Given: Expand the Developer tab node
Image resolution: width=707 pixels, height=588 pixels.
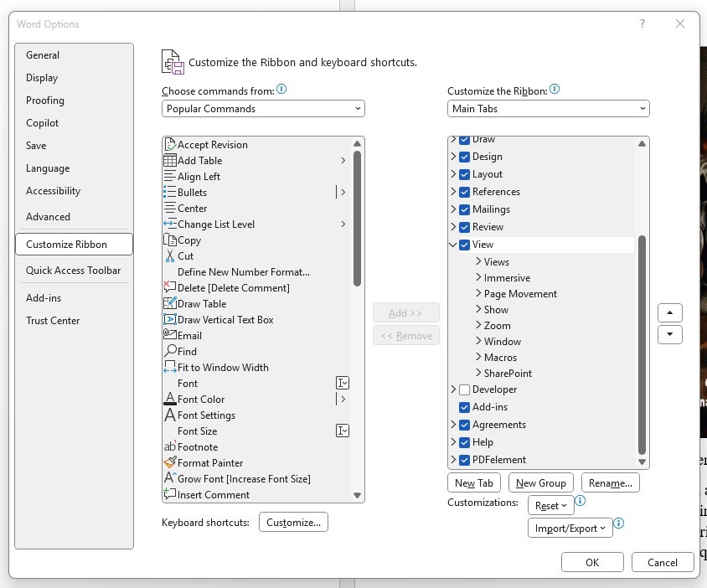Looking at the screenshot, I should tap(453, 389).
